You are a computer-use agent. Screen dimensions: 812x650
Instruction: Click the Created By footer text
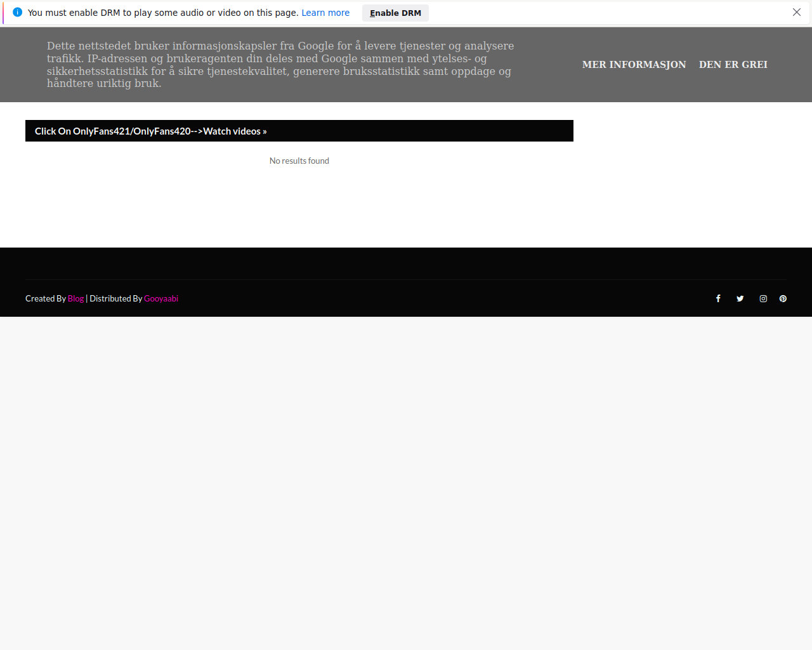[x=46, y=298]
